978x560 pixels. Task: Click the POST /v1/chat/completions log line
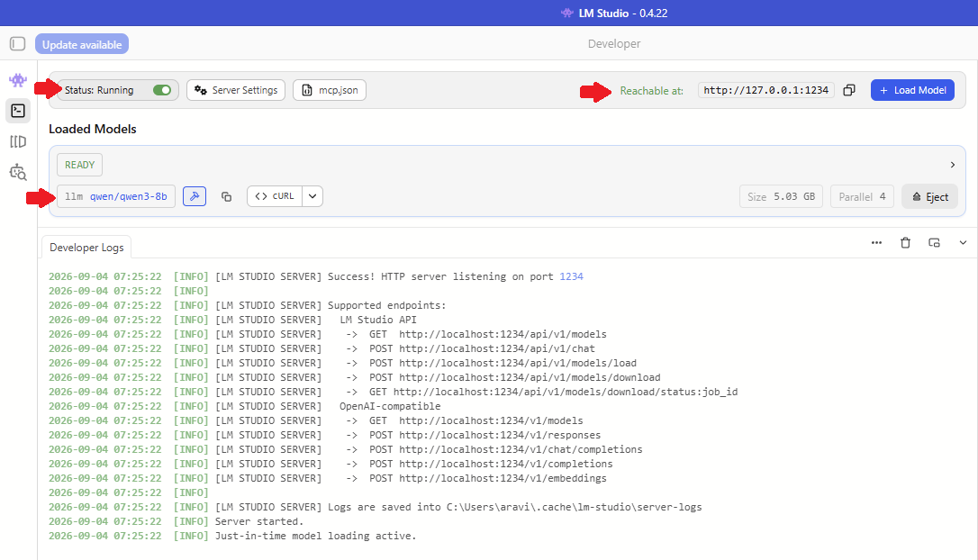(x=346, y=449)
